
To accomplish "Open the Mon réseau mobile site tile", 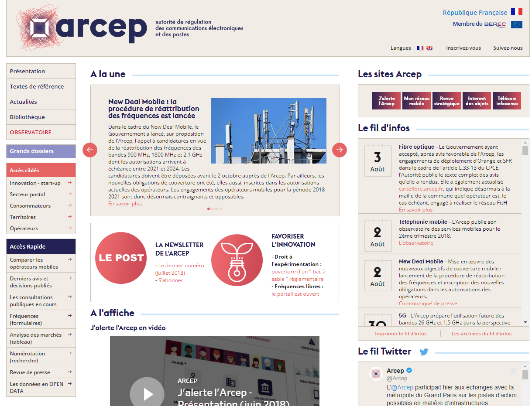I will point(416,101).
